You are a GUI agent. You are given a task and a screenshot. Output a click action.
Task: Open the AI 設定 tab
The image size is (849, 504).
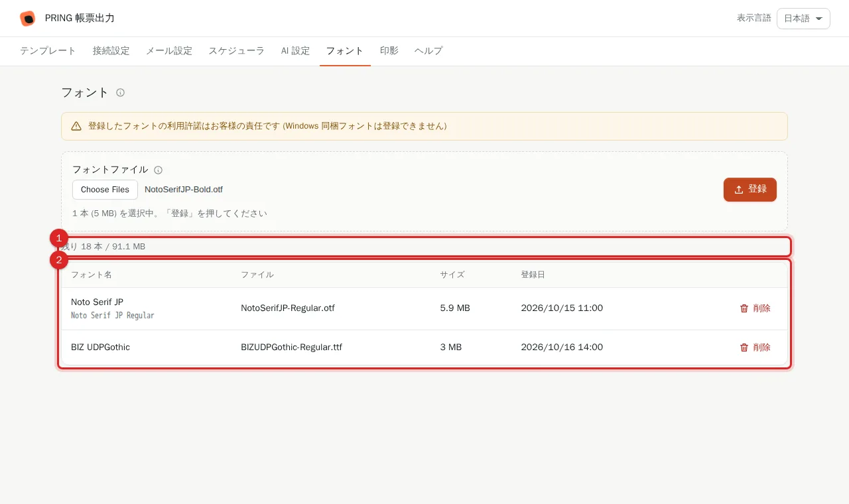click(295, 51)
